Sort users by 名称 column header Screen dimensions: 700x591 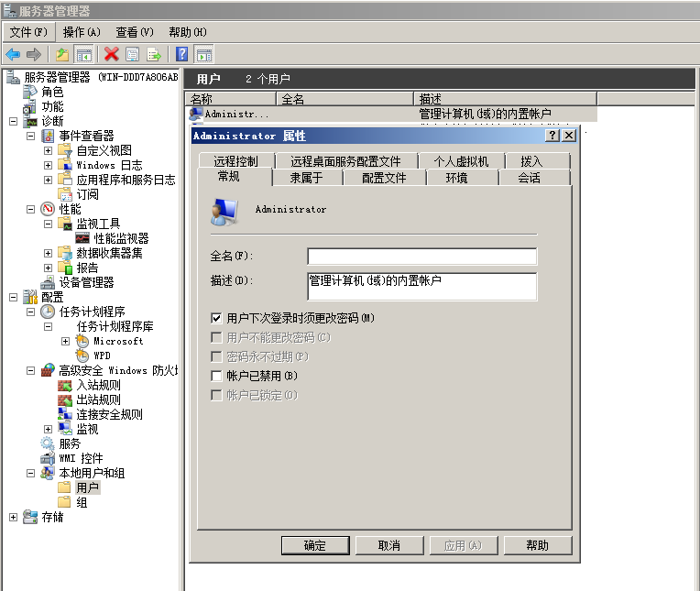[230, 99]
